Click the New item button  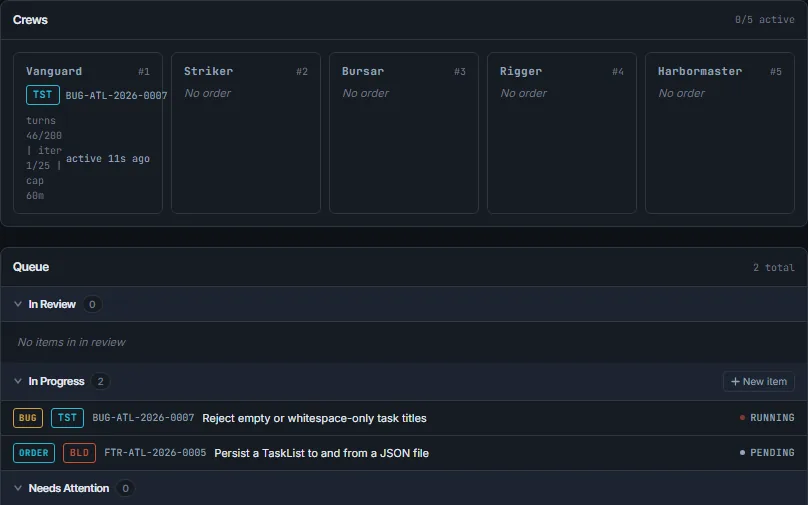pos(759,382)
